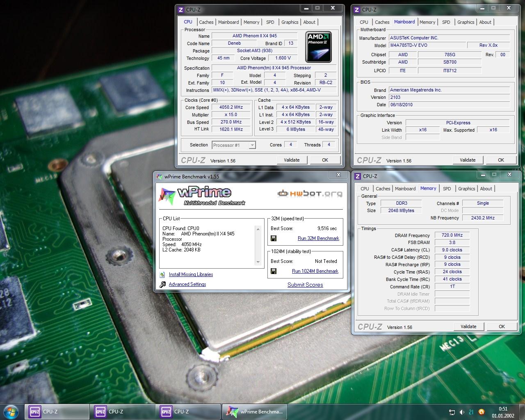Screen dimensions: 525x420
Task: Click the Submit Scores link
Action: coord(305,285)
